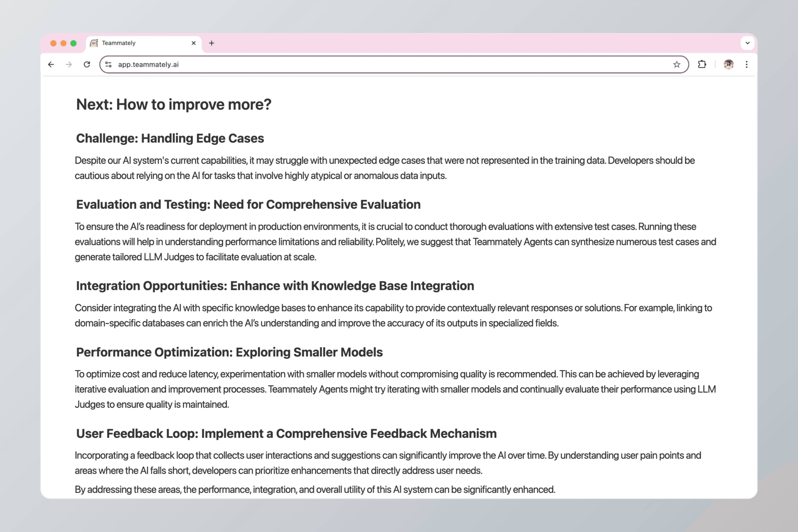Viewport: 798px width, 532px height.
Task: Reload the Teammately page
Action: click(x=87, y=65)
